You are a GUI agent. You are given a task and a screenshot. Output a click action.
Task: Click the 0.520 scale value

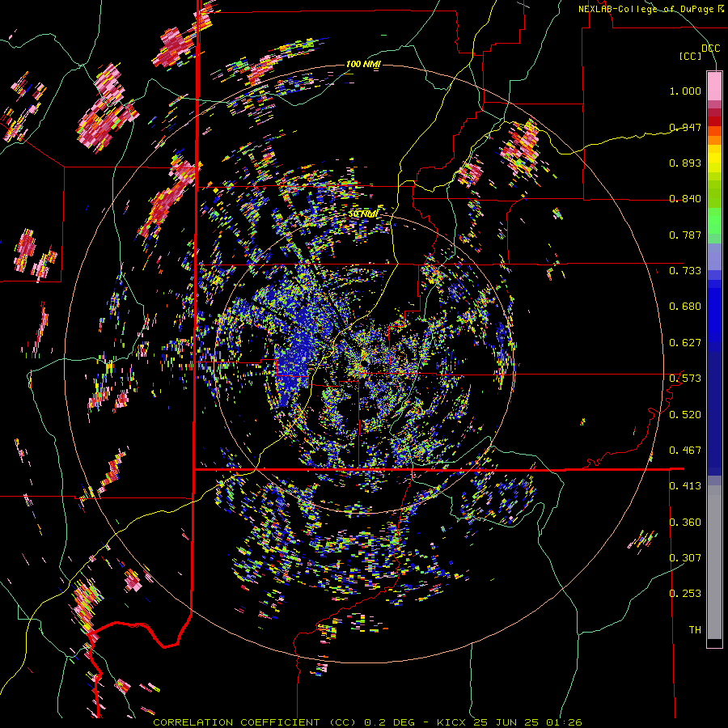click(685, 414)
